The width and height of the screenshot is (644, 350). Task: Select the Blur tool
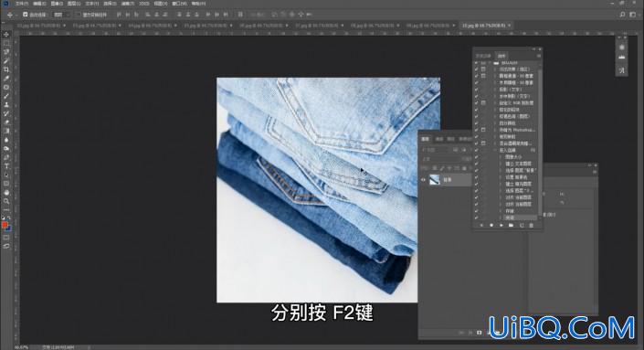pos(6,140)
